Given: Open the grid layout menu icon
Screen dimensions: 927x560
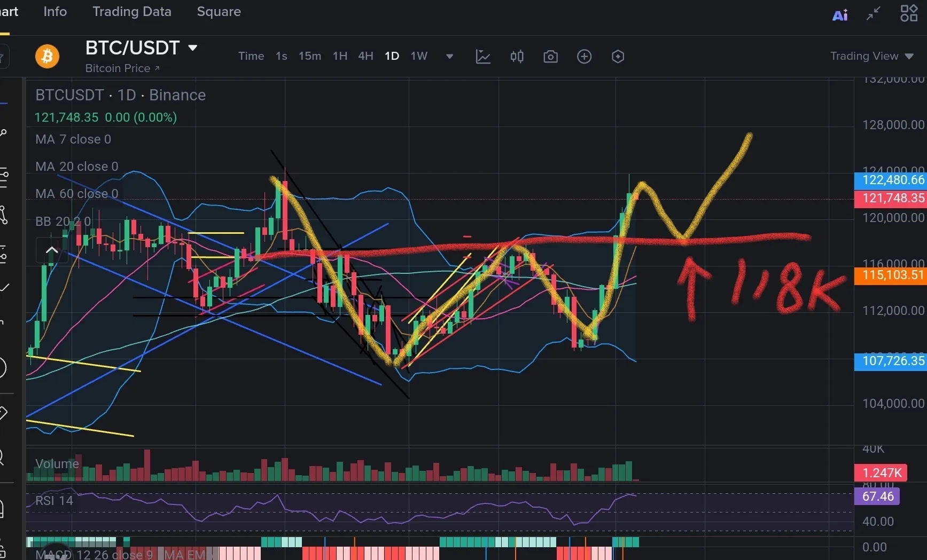Looking at the screenshot, I should [909, 13].
